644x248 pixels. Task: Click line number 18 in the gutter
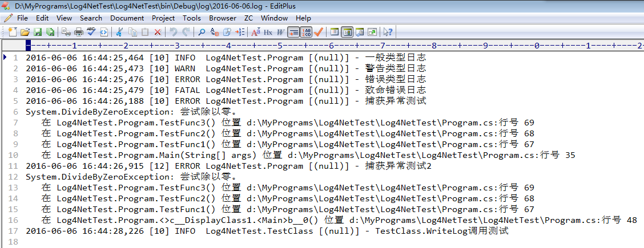[x=13, y=242]
